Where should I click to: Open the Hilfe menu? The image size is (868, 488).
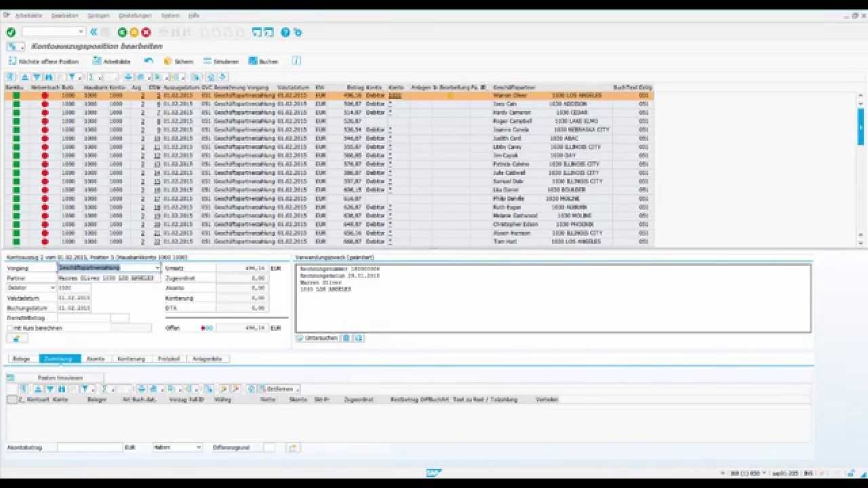[193, 15]
